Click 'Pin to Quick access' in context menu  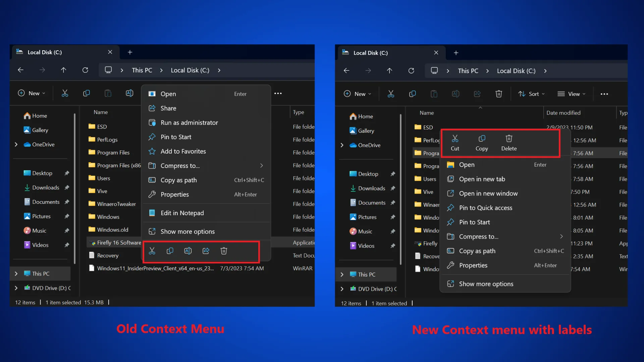click(x=486, y=207)
